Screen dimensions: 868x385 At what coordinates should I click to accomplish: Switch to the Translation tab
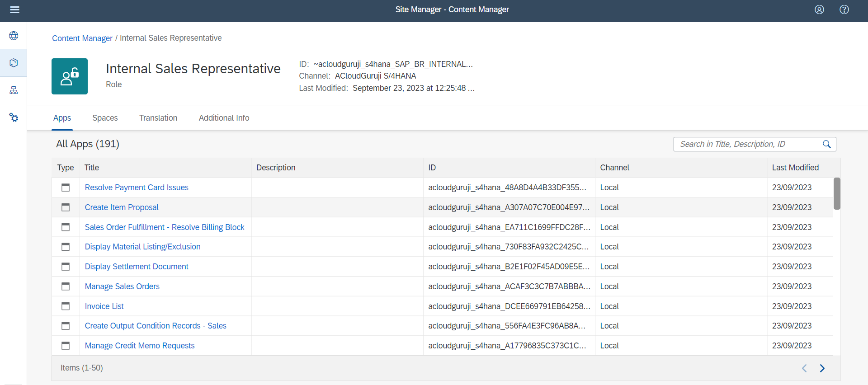(158, 118)
